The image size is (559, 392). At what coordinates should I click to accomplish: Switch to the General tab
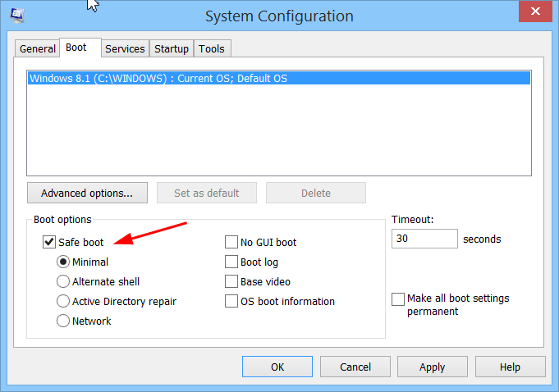[x=38, y=48]
